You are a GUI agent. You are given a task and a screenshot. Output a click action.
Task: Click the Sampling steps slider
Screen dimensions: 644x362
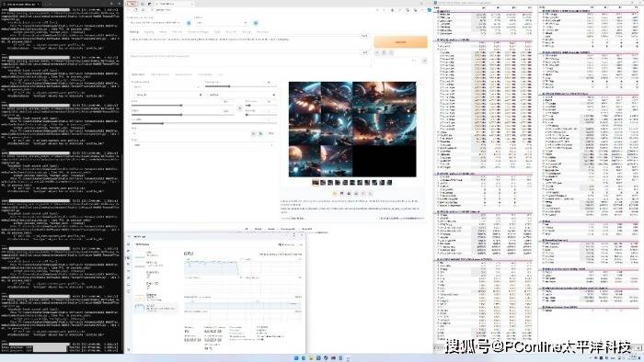[240, 86]
